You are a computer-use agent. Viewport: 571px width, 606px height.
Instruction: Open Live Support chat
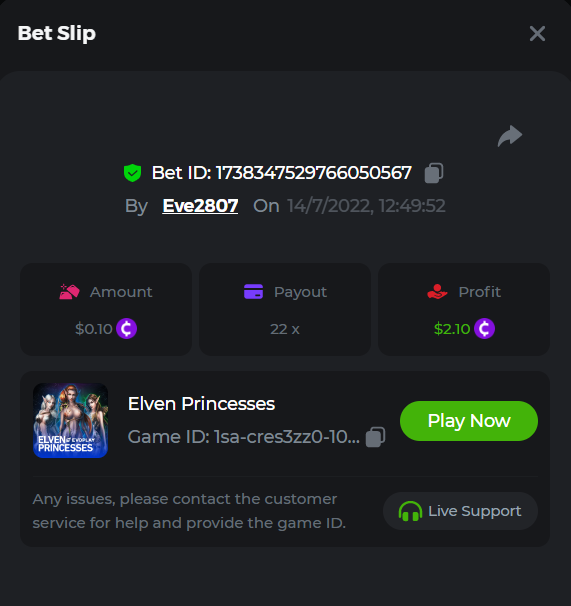[460, 511]
